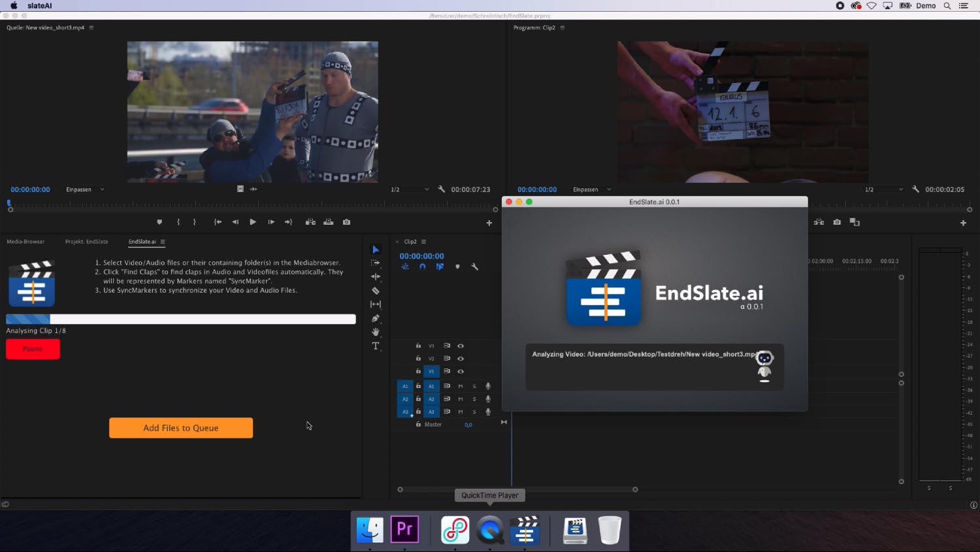Image resolution: width=980 pixels, height=552 pixels.
Task: Mute audio track A1
Action: point(461,386)
